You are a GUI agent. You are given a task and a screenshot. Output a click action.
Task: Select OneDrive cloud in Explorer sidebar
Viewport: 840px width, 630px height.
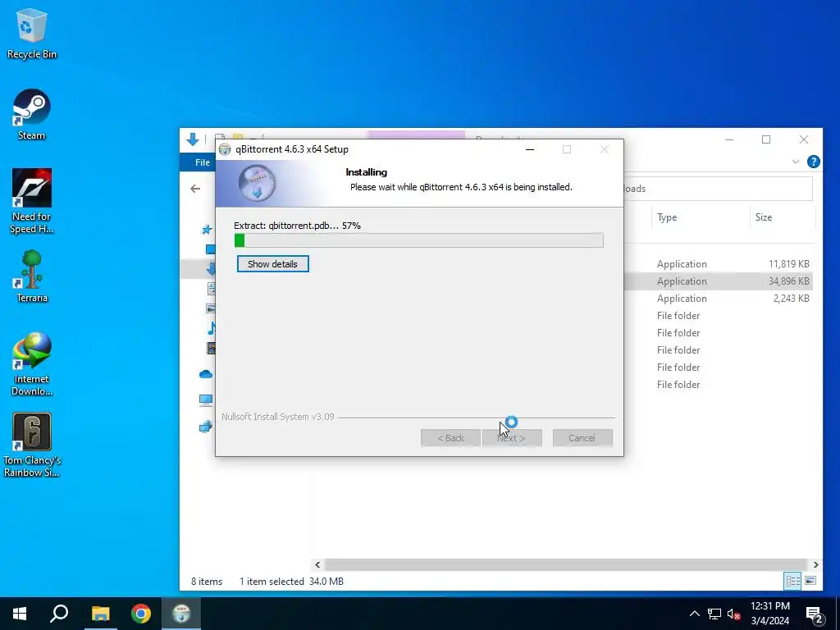[206, 374]
